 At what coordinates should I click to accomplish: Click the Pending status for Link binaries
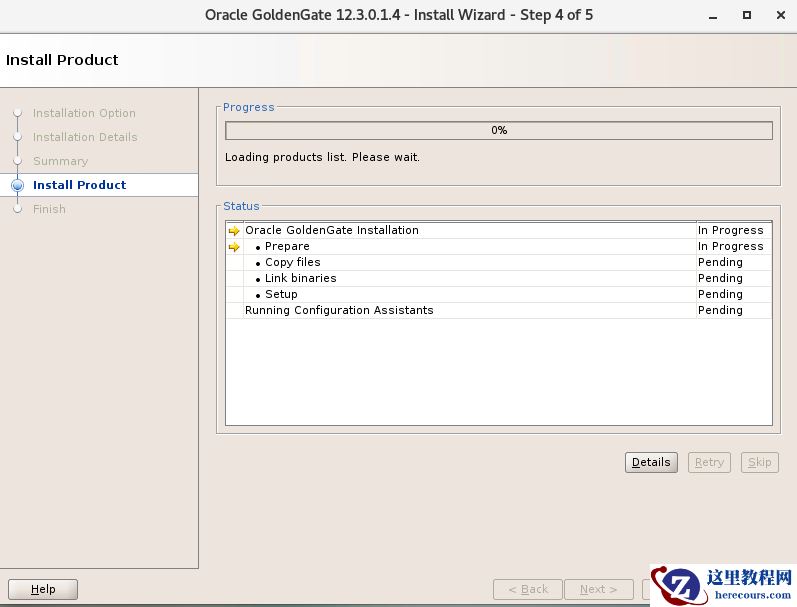pos(720,278)
